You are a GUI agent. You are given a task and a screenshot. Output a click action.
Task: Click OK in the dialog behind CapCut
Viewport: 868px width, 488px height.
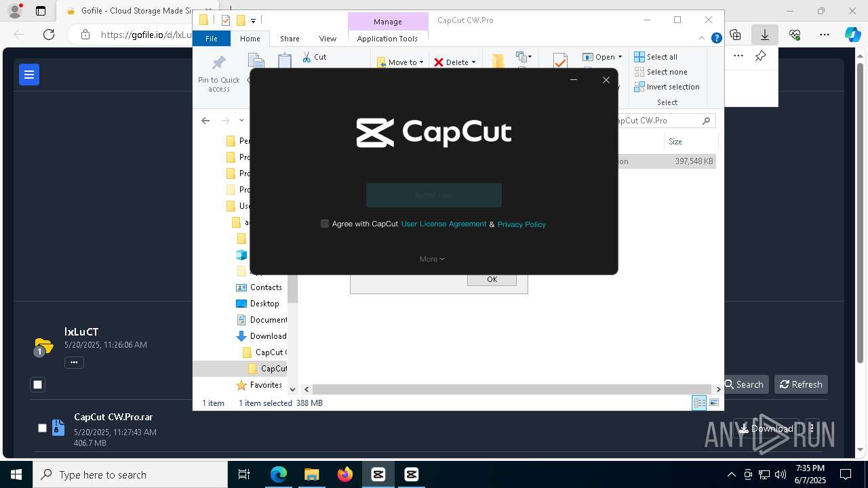492,279
